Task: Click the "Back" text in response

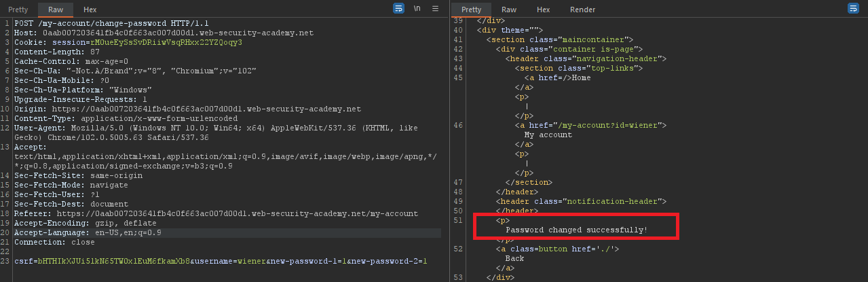Action: click(x=515, y=258)
